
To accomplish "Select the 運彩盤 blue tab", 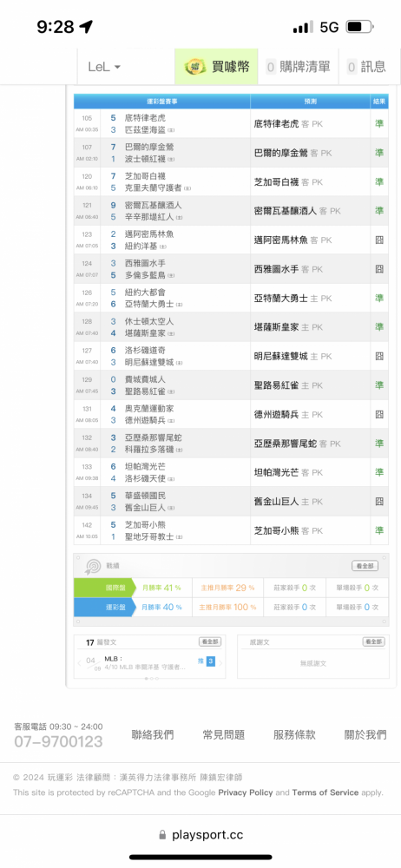I will coord(105,607).
